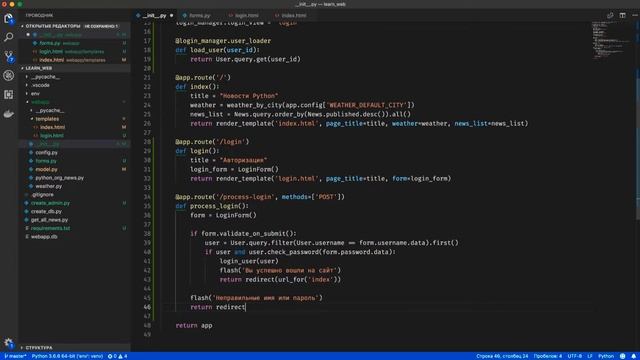
Task: Click the spaces indentation setting
Action: click(548, 356)
